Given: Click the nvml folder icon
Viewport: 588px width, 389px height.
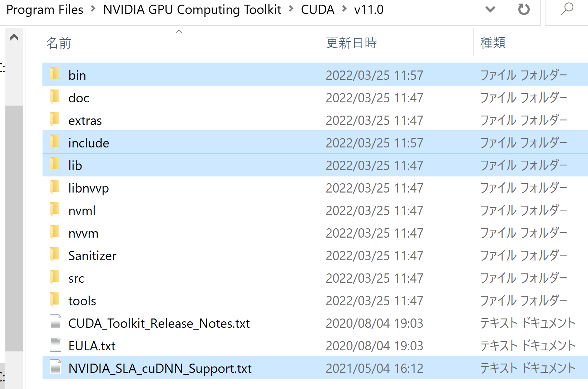Looking at the screenshot, I should coord(55,209).
